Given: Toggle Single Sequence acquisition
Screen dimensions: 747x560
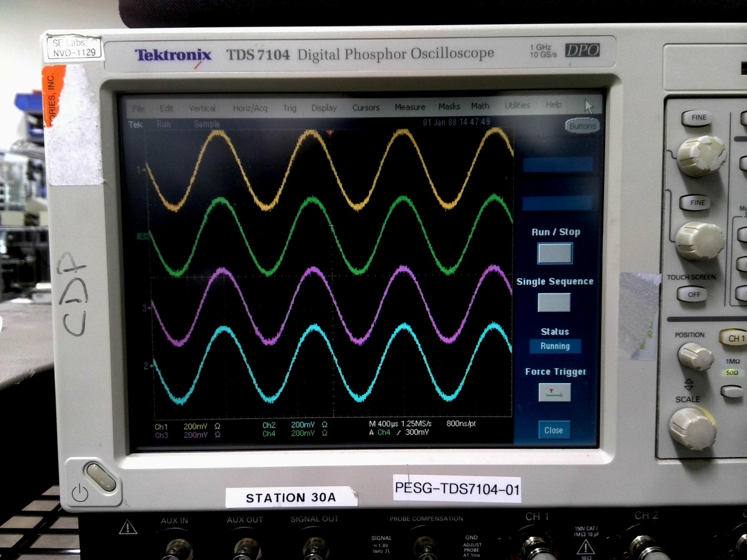Looking at the screenshot, I should [554, 303].
